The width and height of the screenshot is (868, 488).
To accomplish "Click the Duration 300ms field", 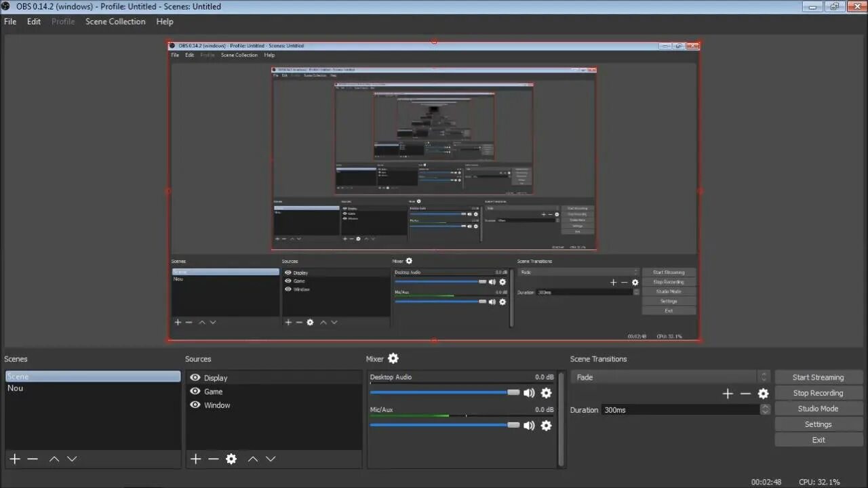I will tap(682, 409).
